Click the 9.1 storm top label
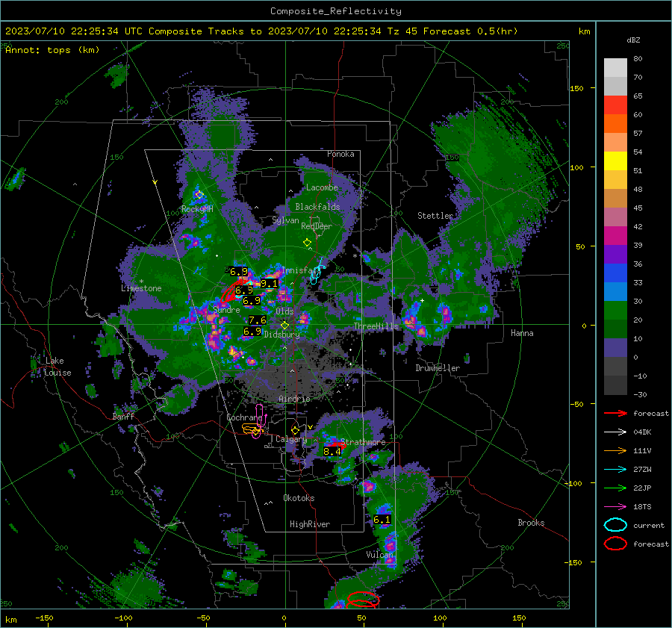The height and width of the screenshot is (628, 672). 269,284
